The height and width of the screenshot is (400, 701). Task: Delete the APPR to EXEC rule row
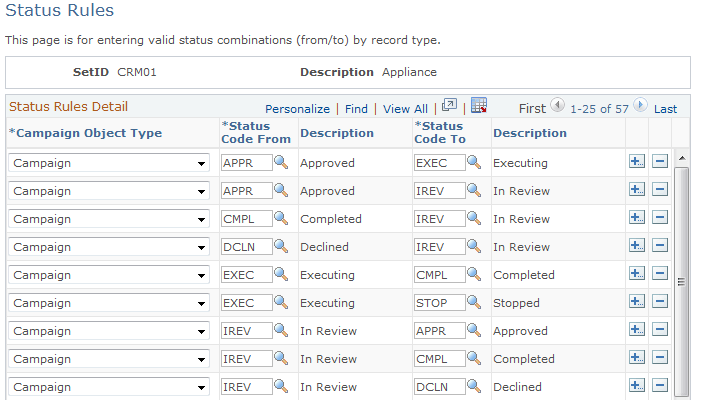[x=660, y=161]
